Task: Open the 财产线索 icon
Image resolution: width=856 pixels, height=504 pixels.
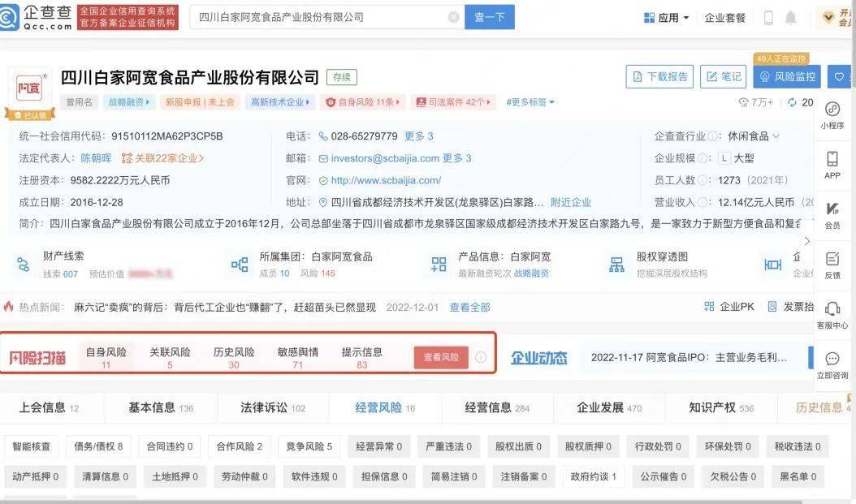Action: 24,265
